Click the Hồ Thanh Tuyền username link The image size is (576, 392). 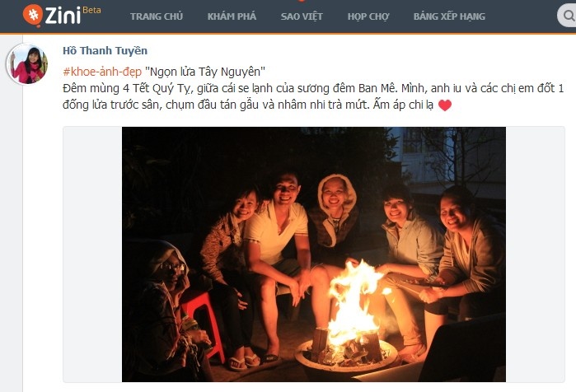tap(105, 51)
